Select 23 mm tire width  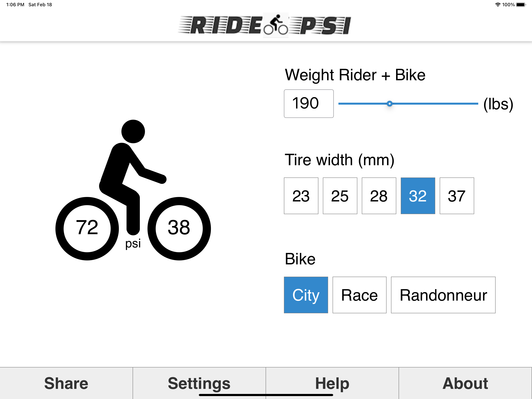pyautogui.click(x=301, y=196)
